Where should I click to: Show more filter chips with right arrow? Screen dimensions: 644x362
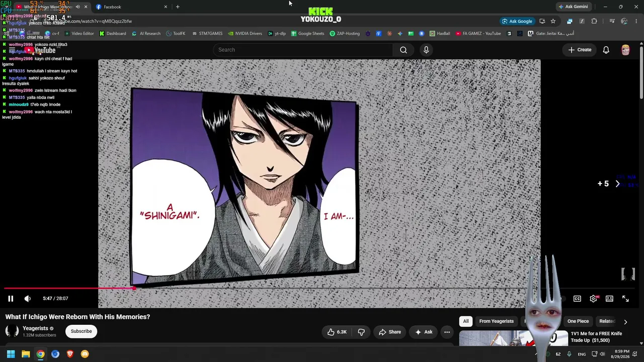tap(625, 322)
